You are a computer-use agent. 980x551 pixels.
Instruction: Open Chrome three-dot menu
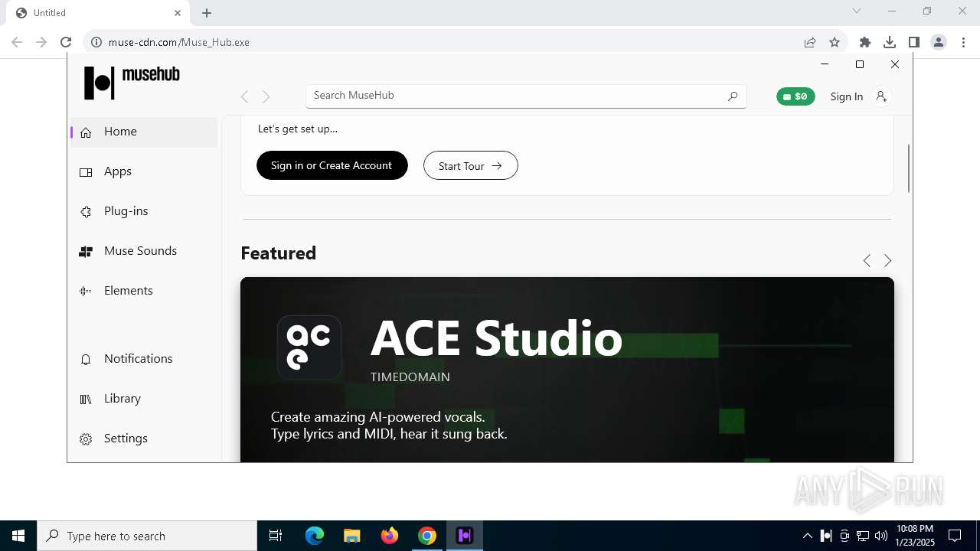962,42
